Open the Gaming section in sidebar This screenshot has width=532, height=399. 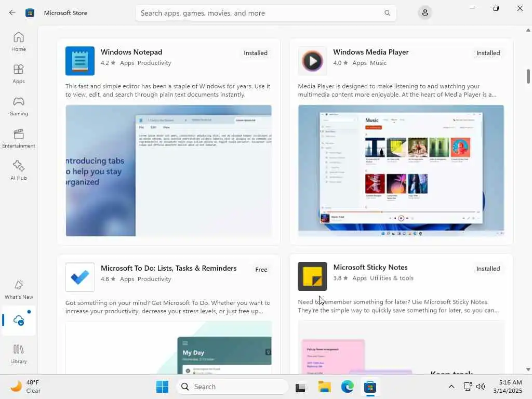[x=19, y=106]
